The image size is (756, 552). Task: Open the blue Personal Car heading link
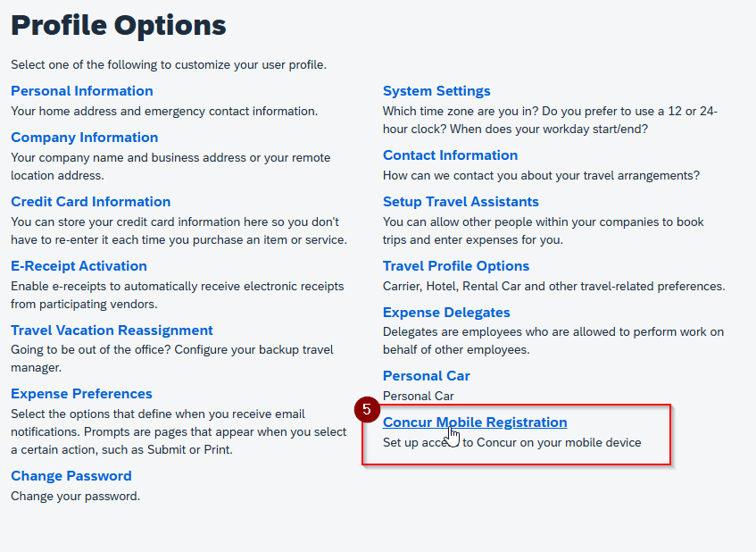[427, 376]
